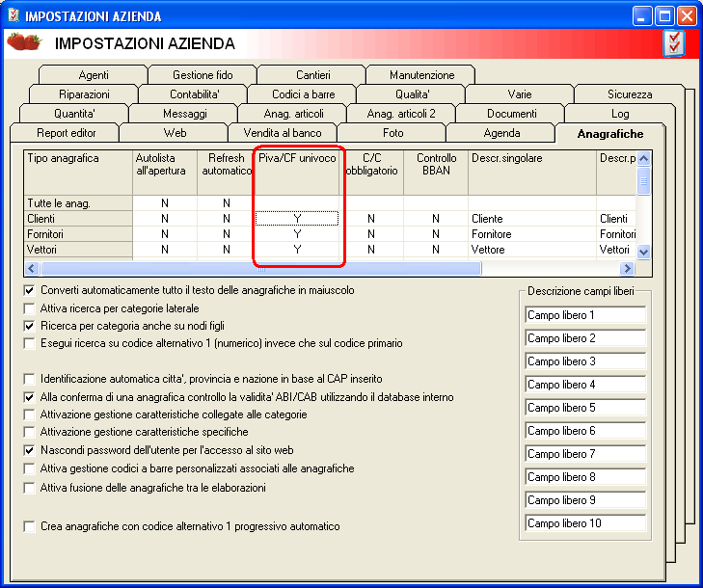Click the grid's scroll left arrow
The width and height of the screenshot is (703, 588).
[31, 268]
